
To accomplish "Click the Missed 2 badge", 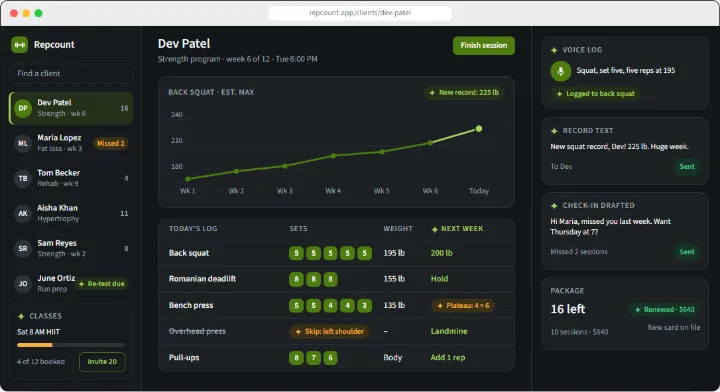I will click(x=111, y=143).
